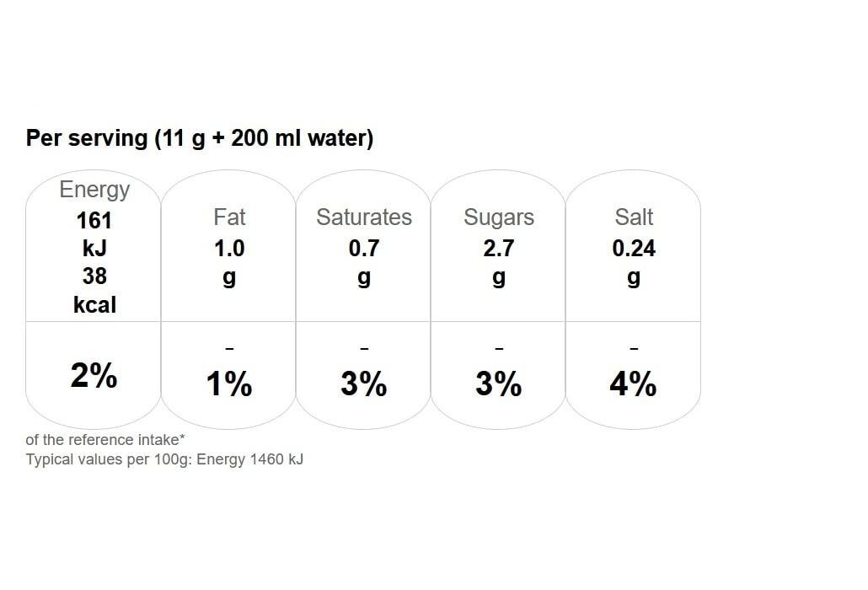Click the 2.7 sugars amount

pos(499,249)
